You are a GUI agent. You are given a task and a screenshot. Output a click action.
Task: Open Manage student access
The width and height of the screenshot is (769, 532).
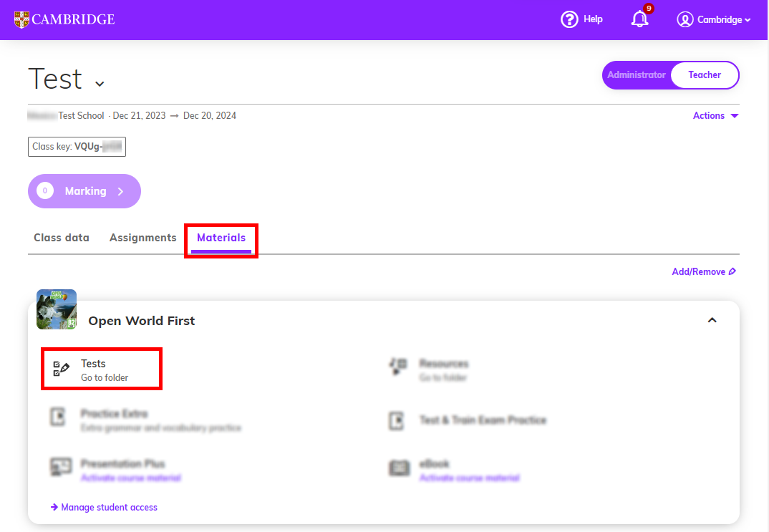[x=104, y=507]
